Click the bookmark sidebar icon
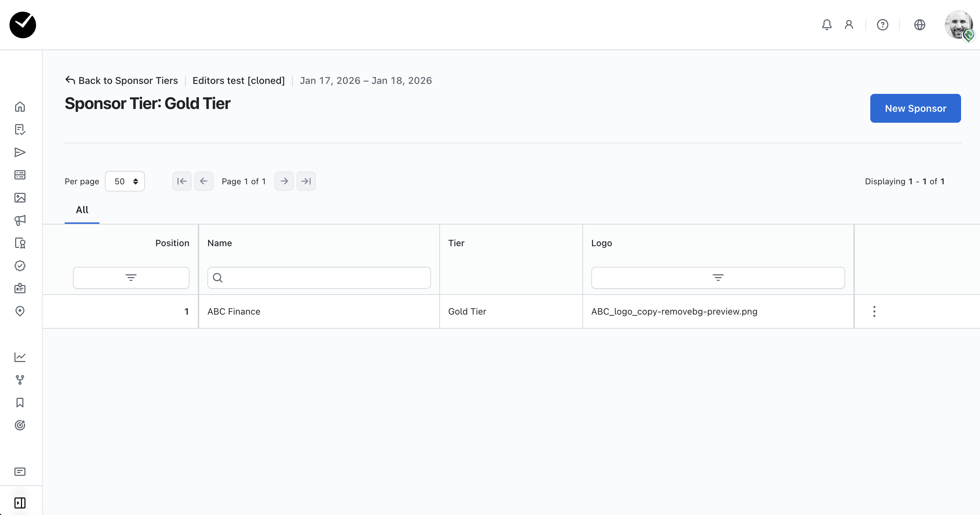The height and width of the screenshot is (515, 980). click(x=20, y=403)
